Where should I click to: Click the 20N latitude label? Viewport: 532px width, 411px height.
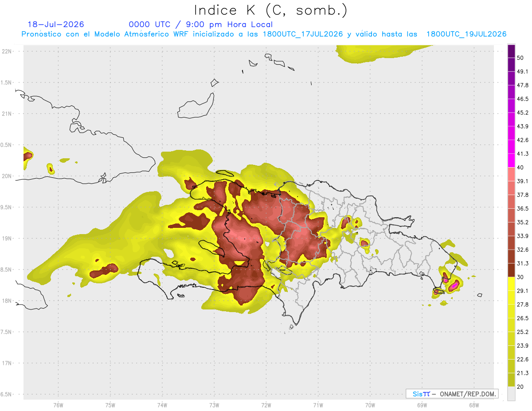point(8,176)
